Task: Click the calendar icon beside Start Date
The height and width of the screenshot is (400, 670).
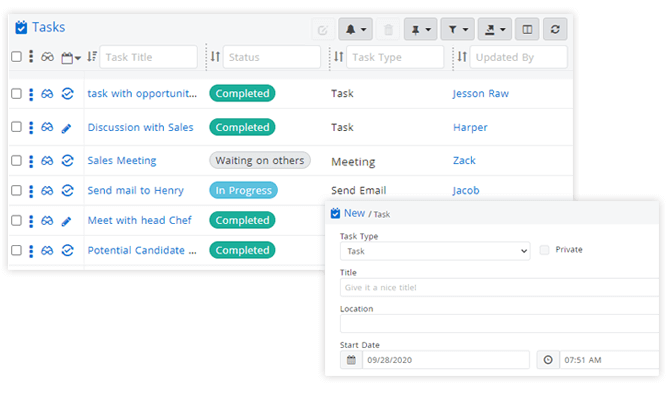Action: click(351, 360)
